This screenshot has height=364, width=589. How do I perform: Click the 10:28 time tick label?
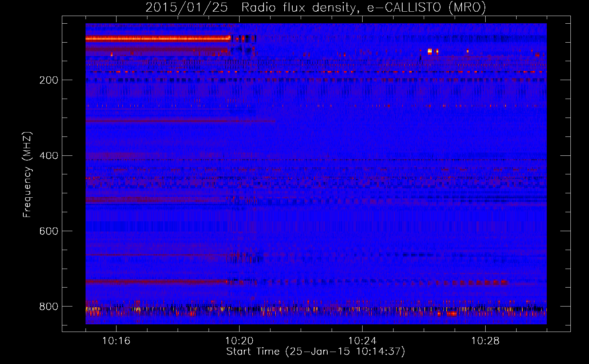[x=485, y=341]
